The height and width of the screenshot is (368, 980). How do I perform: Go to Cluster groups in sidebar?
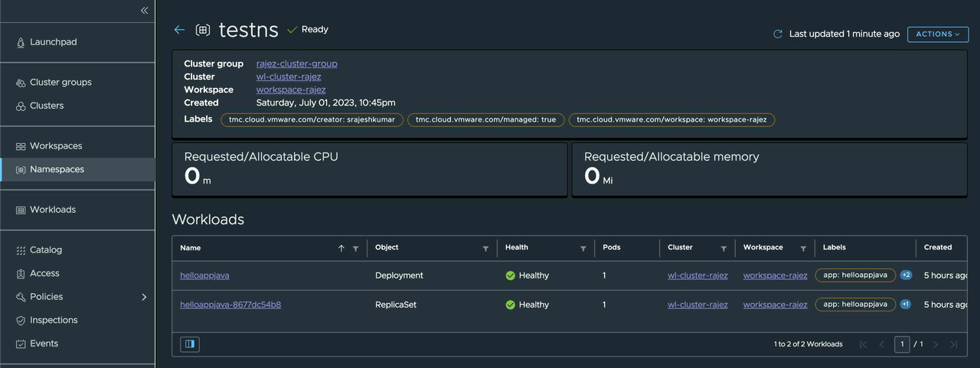60,83
